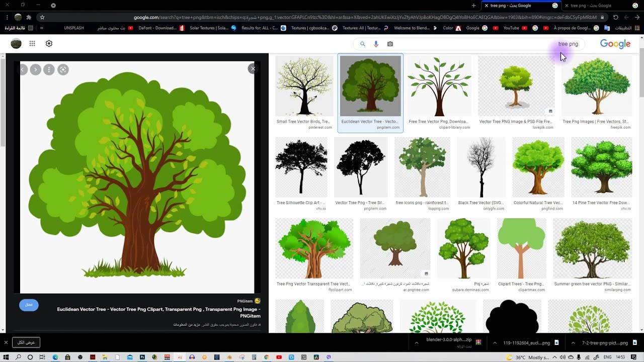Click the Google logo

(x=615, y=44)
